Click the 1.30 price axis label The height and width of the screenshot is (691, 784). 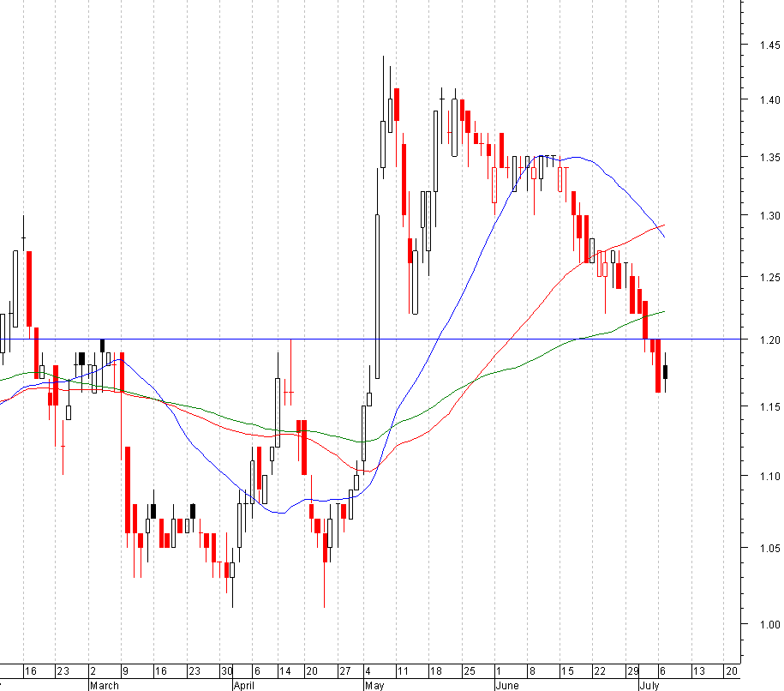coord(769,216)
